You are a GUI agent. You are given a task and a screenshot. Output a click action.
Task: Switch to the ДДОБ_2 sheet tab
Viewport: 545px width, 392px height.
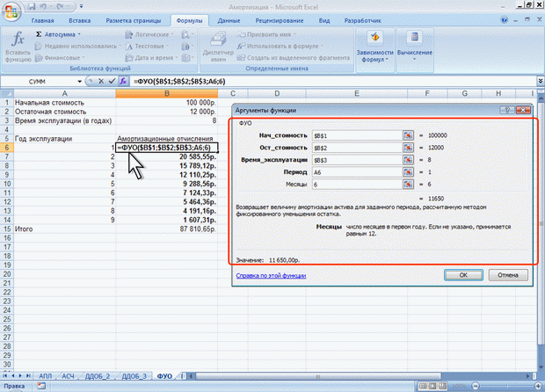tap(98, 376)
